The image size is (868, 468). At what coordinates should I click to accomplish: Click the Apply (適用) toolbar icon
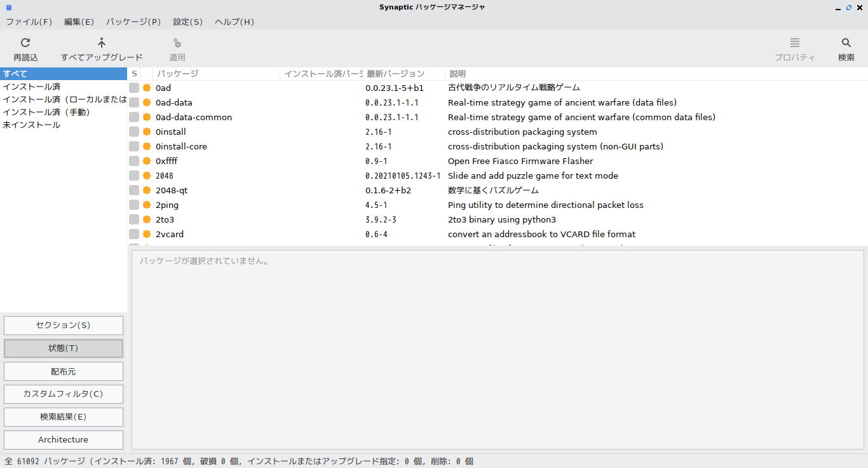click(x=177, y=43)
